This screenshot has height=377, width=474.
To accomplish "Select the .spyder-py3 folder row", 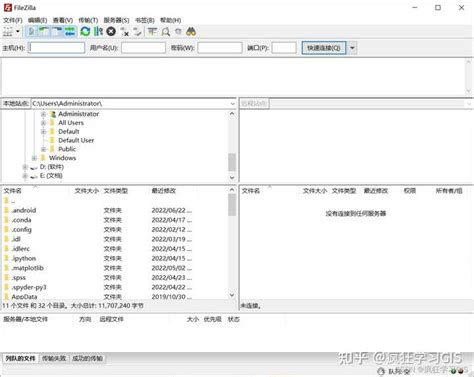I will (x=115, y=287).
